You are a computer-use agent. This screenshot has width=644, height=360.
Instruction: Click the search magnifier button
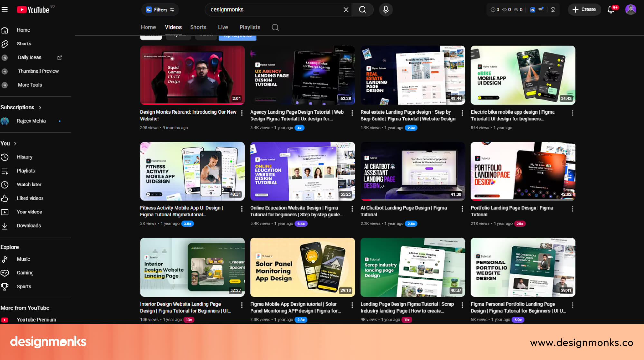tap(362, 10)
